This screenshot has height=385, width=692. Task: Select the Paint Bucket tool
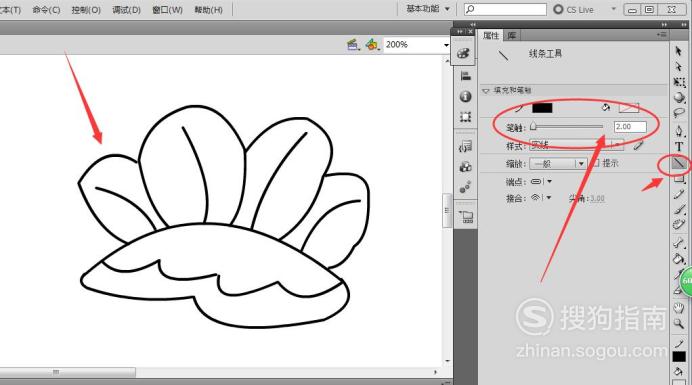point(679,259)
